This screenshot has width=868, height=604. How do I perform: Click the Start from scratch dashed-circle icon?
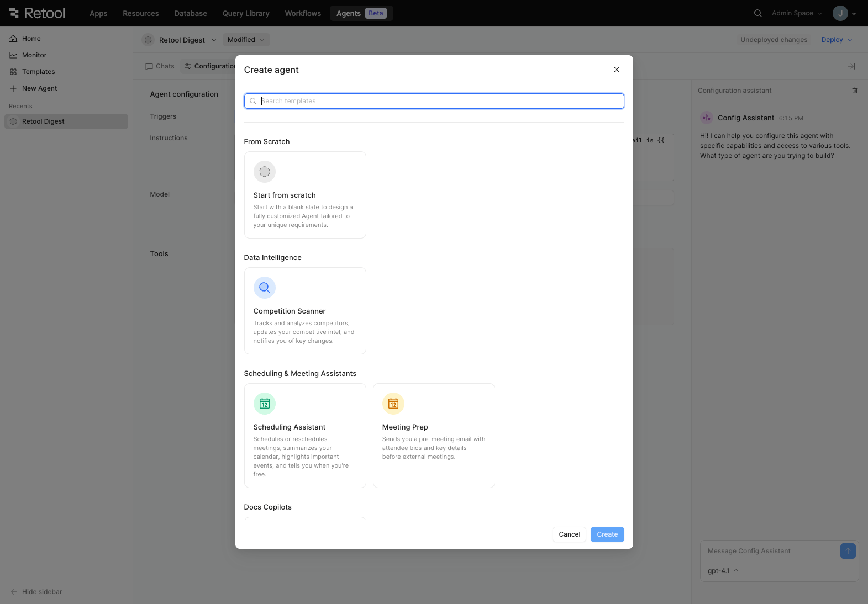pyautogui.click(x=265, y=172)
